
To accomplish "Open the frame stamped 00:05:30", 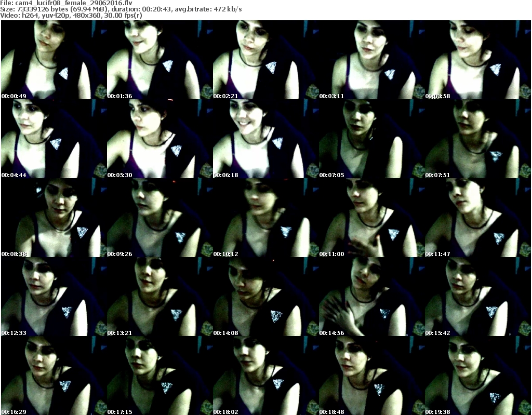I will click(160, 139).
